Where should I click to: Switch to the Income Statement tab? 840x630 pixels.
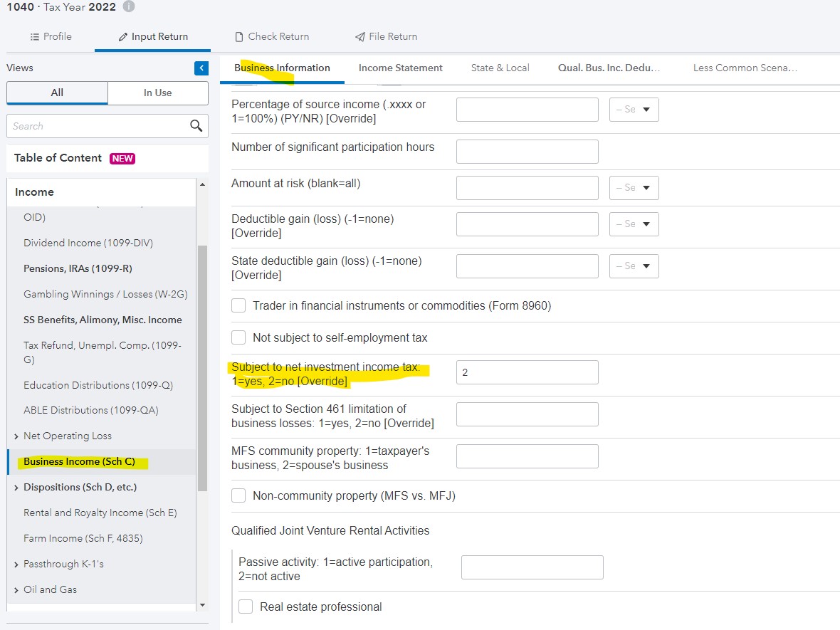401,68
